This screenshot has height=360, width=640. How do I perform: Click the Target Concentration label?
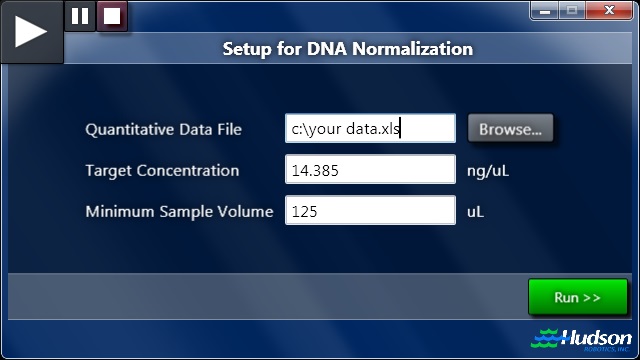(162, 171)
